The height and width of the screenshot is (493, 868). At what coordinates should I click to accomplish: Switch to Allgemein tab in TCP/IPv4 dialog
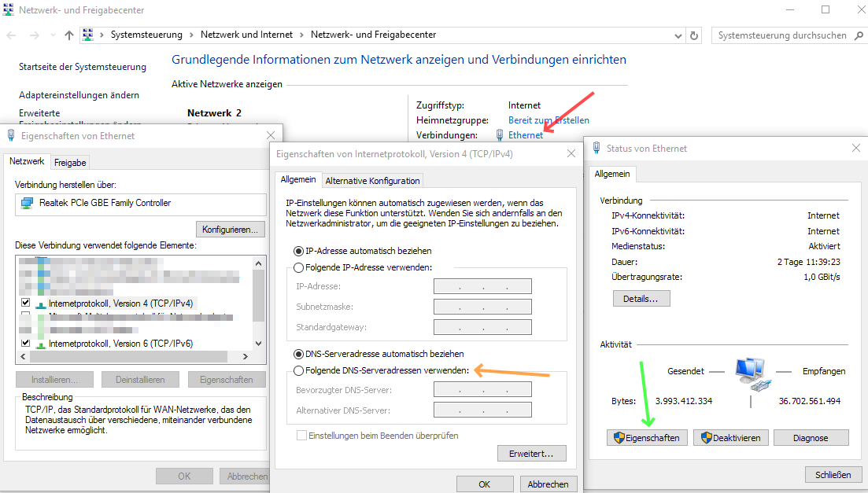tap(298, 179)
